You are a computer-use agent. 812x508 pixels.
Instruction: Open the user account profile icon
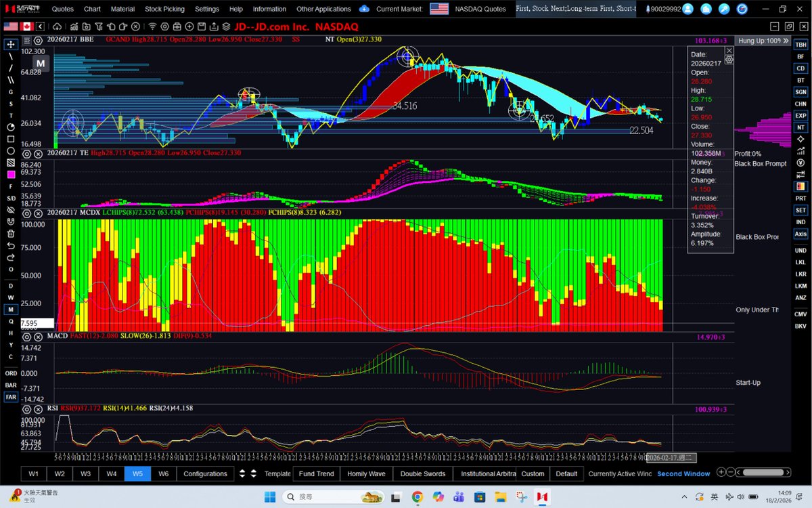688,9
